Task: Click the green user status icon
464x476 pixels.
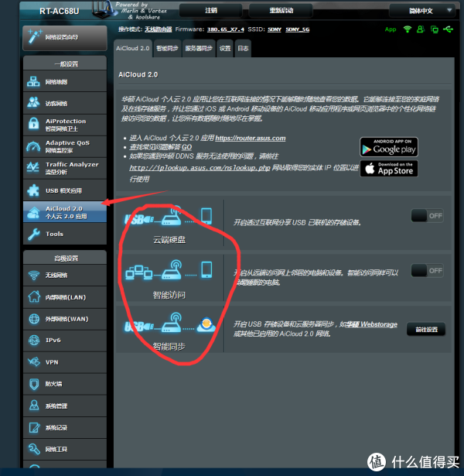Action: 421,29
